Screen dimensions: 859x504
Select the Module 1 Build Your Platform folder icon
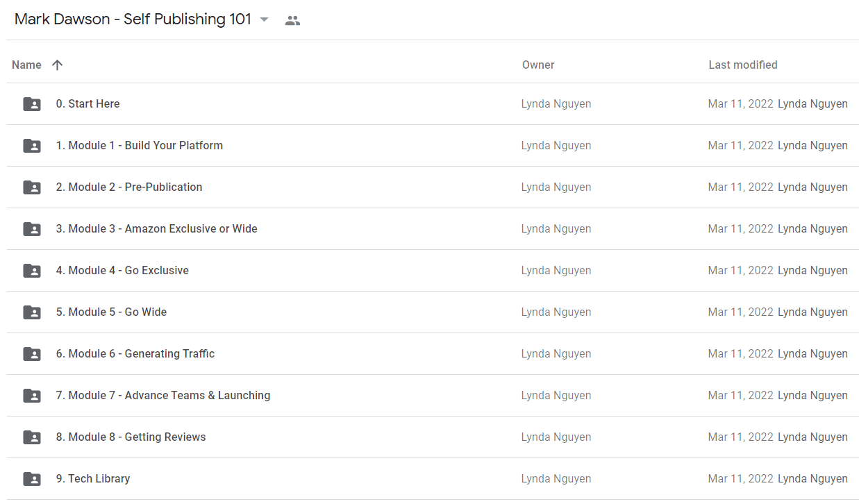click(32, 146)
